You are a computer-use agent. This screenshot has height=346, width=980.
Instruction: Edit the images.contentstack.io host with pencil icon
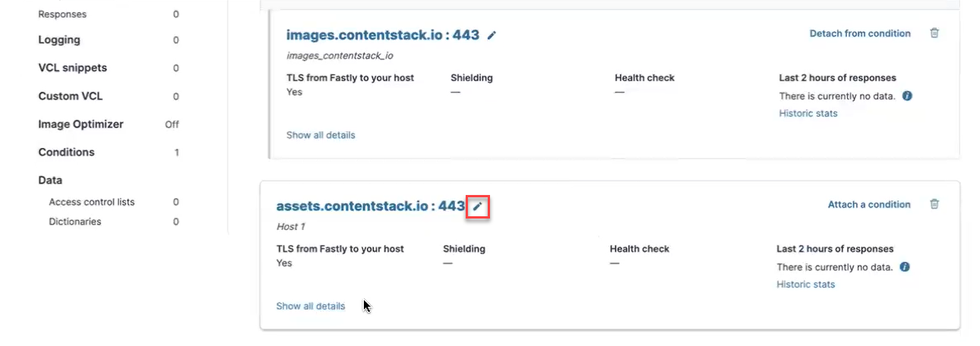pos(492,35)
